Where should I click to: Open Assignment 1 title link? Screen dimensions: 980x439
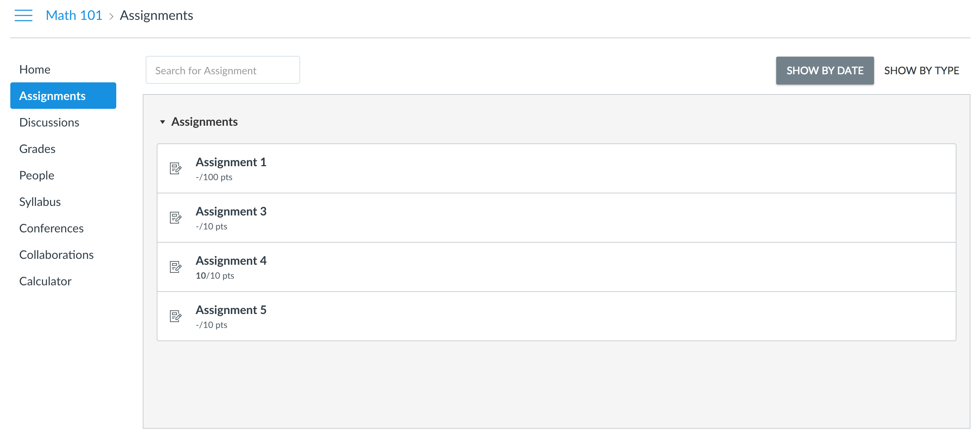click(x=231, y=162)
